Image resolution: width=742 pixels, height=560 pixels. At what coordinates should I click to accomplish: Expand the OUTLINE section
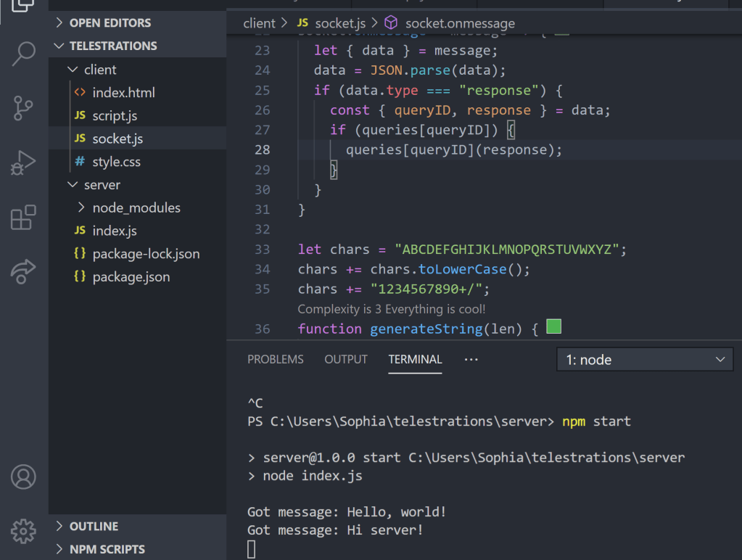[94, 527]
